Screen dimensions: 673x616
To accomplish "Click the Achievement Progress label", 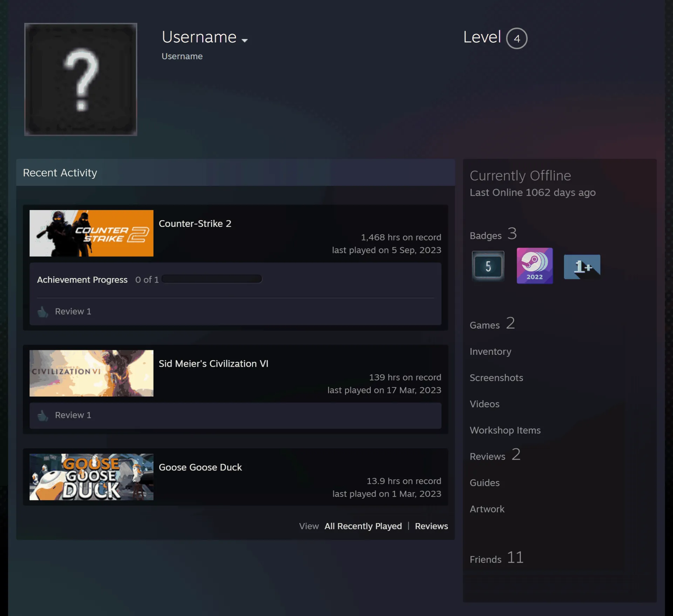I will pos(82,280).
